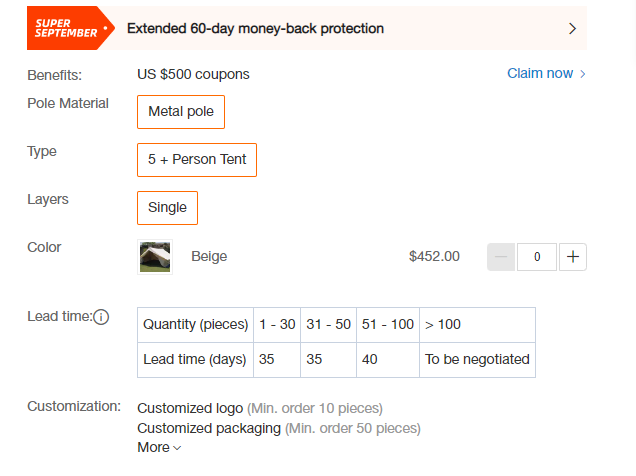Select the Single layers option
Screen dimensions: 636x476
click(x=167, y=208)
